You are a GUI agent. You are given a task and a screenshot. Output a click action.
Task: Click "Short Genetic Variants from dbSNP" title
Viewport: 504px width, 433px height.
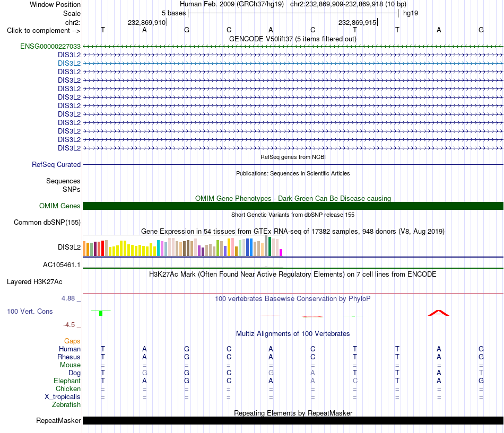point(293,215)
